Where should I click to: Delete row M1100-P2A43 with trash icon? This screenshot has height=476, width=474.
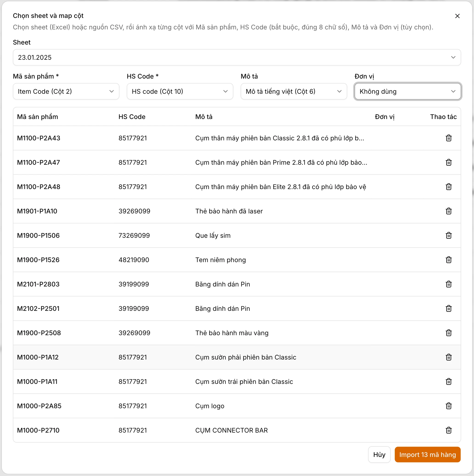click(448, 138)
